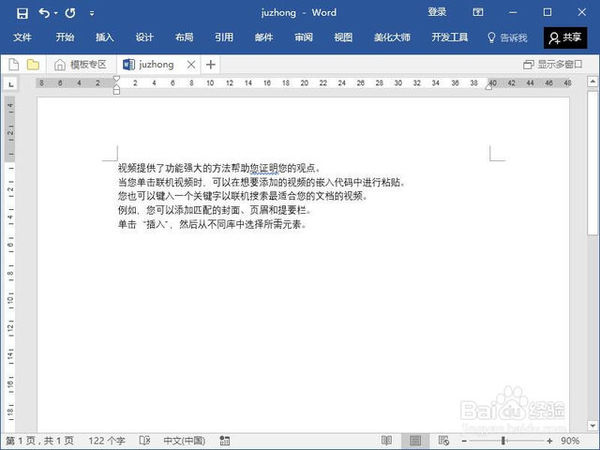This screenshot has width=600, height=450.
Task: Switch to Print Layout view
Action: (x=415, y=441)
